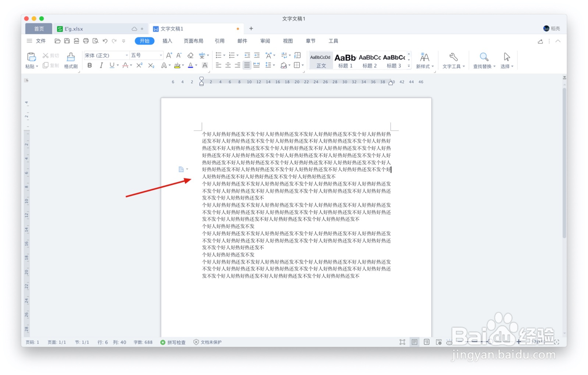
Task: Align text left
Action: pos(218,66)
